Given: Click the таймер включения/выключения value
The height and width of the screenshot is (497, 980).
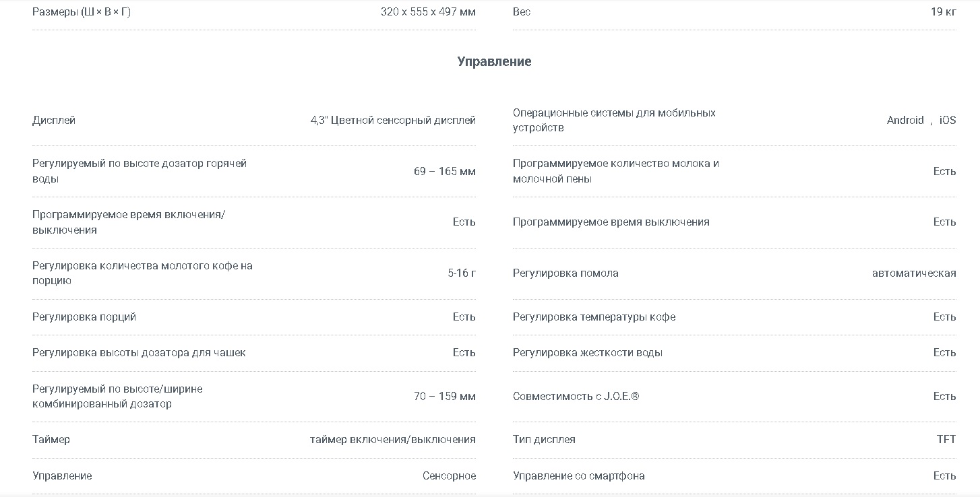Looking at the screenshot, I should click(393, 439).
